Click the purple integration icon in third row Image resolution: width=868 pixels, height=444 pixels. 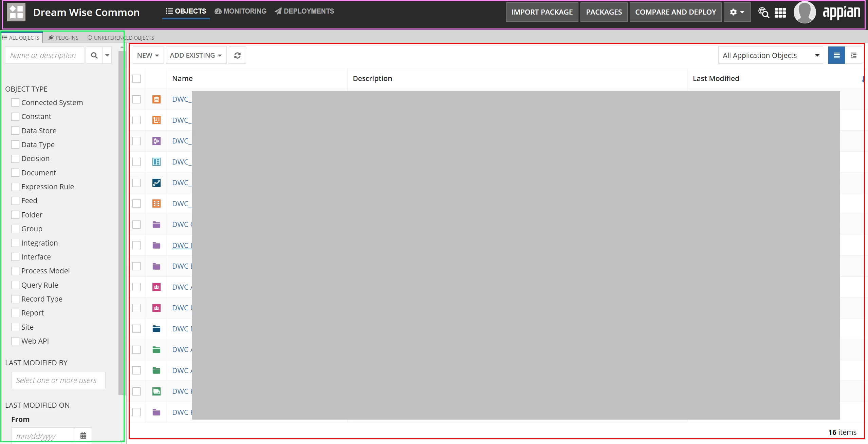click(156, 141)
